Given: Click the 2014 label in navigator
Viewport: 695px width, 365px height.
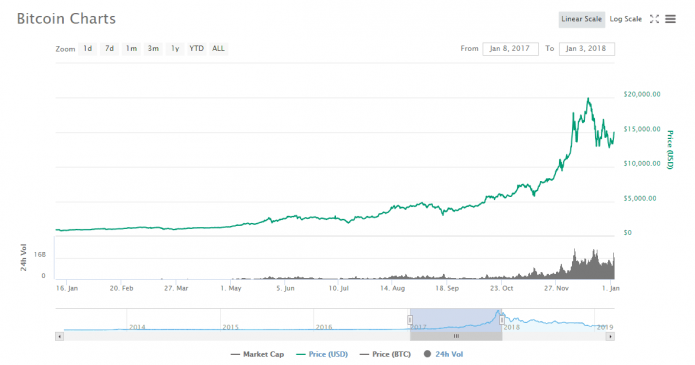Looking at the screenshot, I should (x=137, y=327).
